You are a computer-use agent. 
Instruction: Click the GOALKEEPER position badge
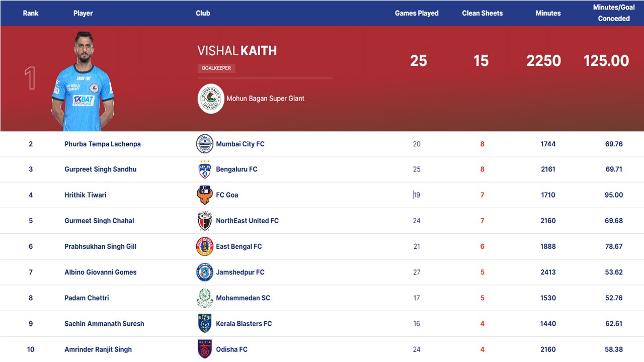(216, 68)
